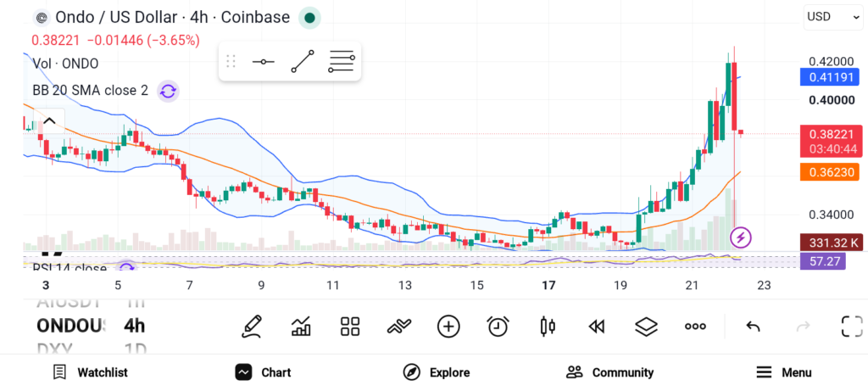The image size is (868, 391).
Task: Click the RSI indicator refresh icon
Action: 127,268
